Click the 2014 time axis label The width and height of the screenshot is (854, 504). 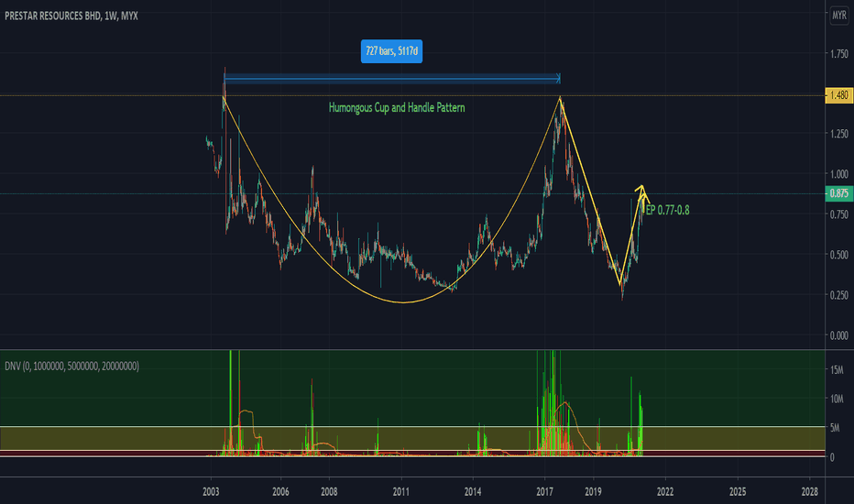tap(473, 491)
